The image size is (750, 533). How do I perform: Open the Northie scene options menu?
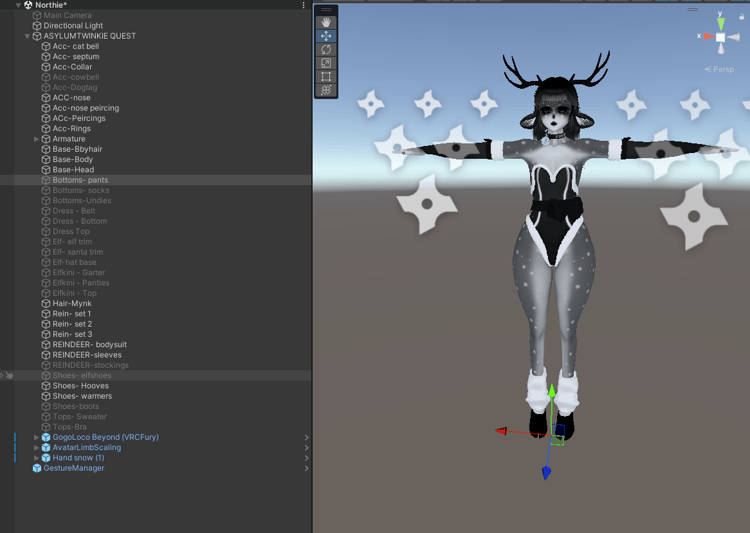point(303,5)
